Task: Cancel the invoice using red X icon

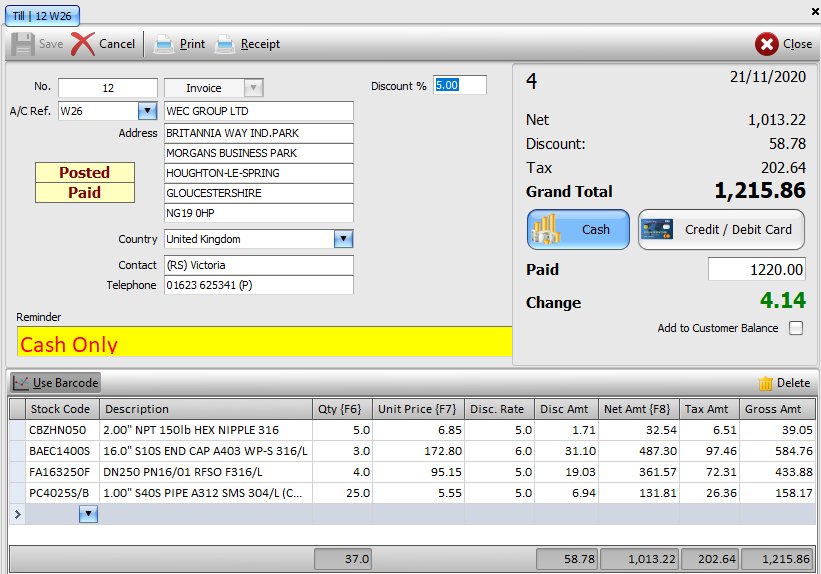Action: tap(84, 44)
